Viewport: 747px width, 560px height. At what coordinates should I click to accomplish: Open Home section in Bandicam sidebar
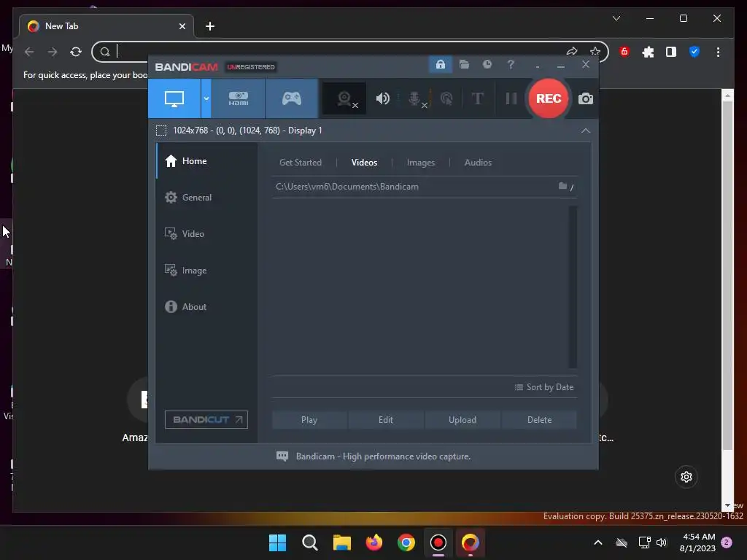(206, 161)
